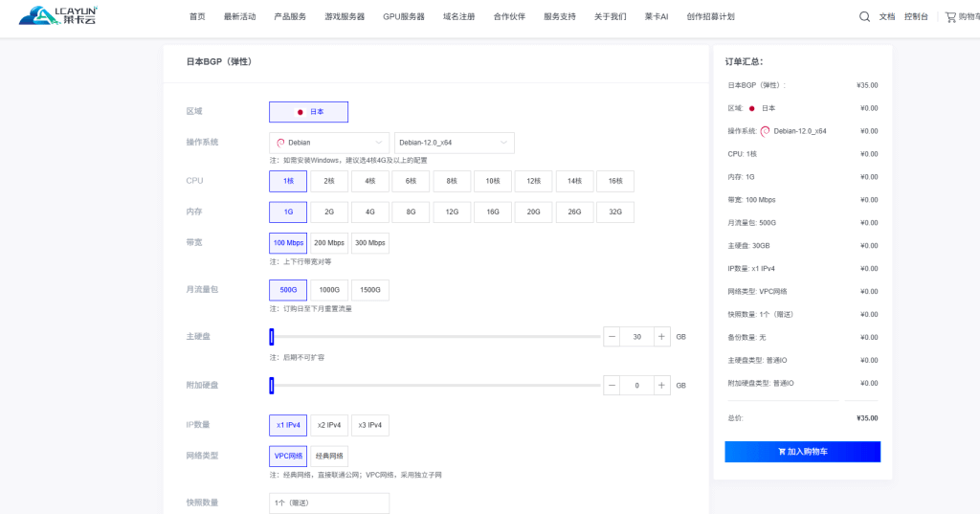The height and width of the screenshot is (514, 980).
Task: Click the main disk 30 GB input field
Action: 636,336
